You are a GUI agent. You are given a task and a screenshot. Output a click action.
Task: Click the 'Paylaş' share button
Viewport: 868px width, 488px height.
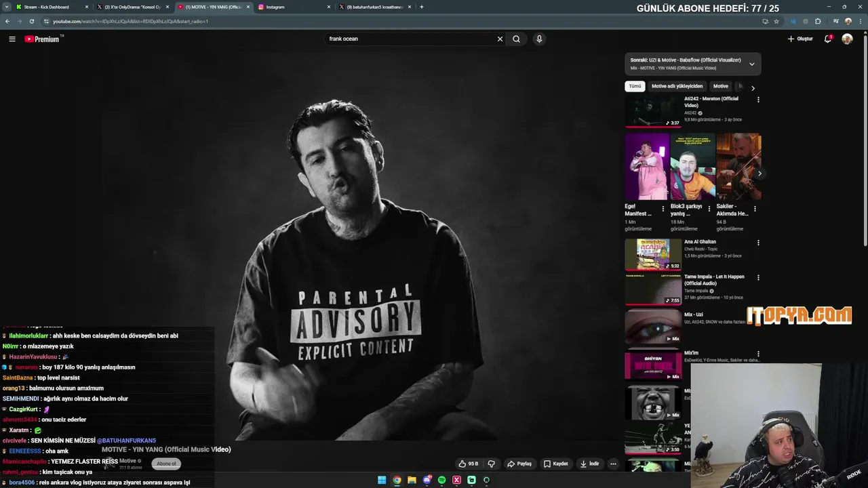(x=519, y=464)
